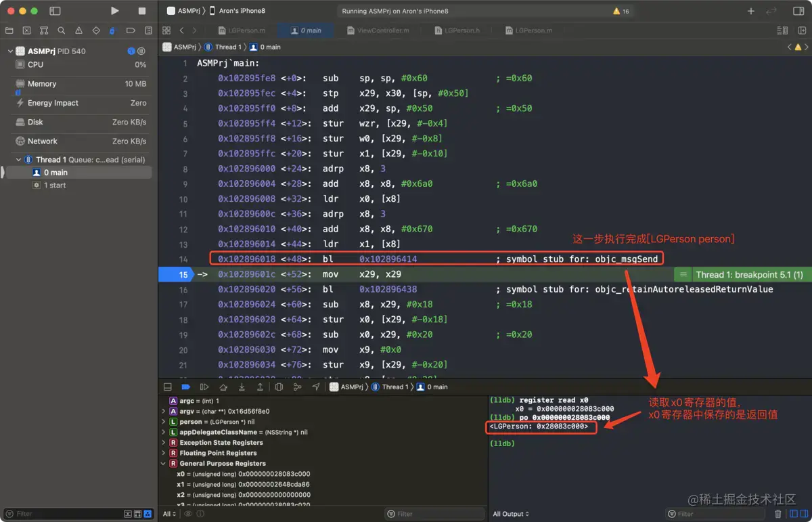Switch to the ViewController.m tab

pos(378,30)
